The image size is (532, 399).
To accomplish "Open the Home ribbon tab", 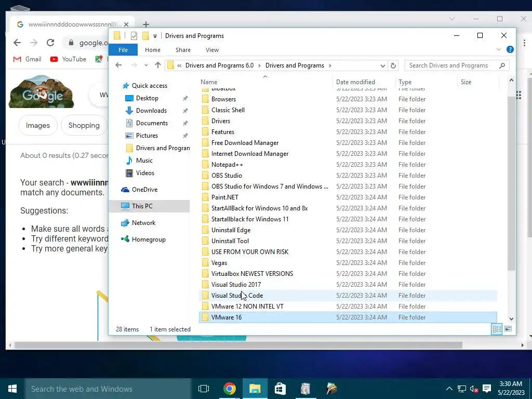I will (153, 50).
